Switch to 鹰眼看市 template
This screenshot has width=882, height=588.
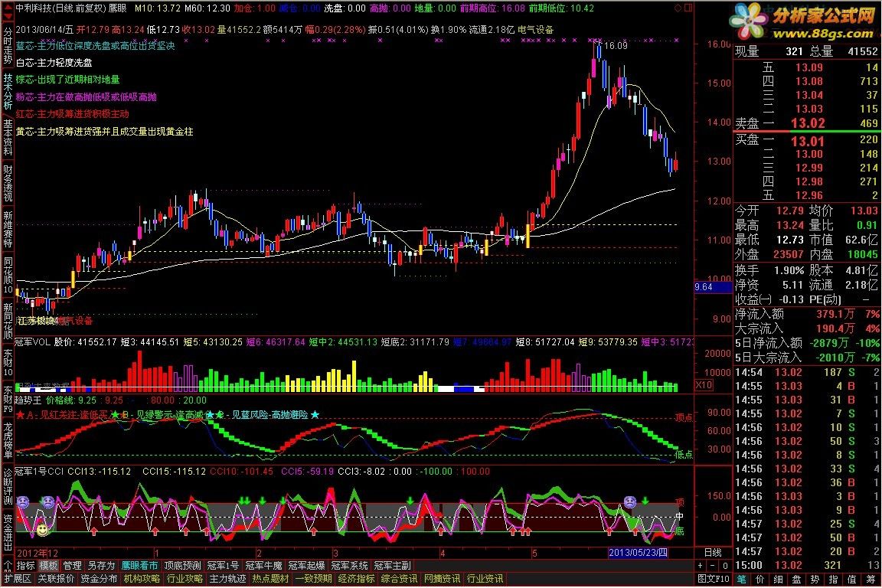click(x=139, y=566)
